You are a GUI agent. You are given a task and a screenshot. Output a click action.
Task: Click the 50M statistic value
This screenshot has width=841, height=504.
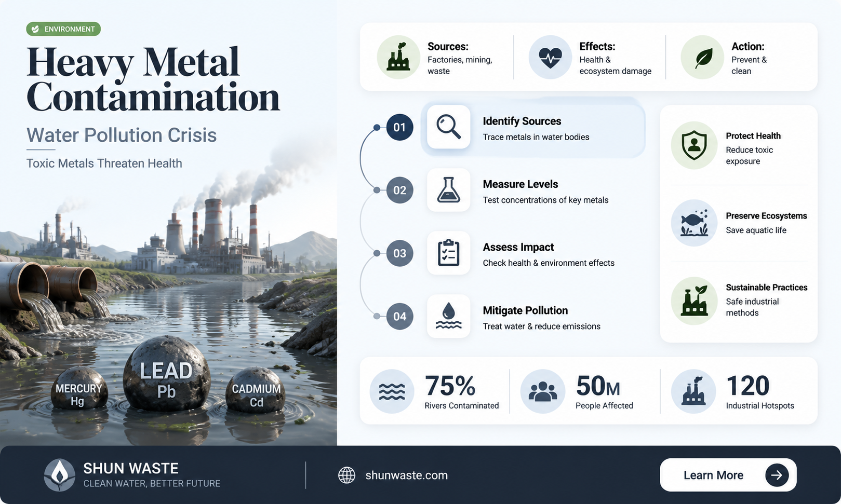598,386
